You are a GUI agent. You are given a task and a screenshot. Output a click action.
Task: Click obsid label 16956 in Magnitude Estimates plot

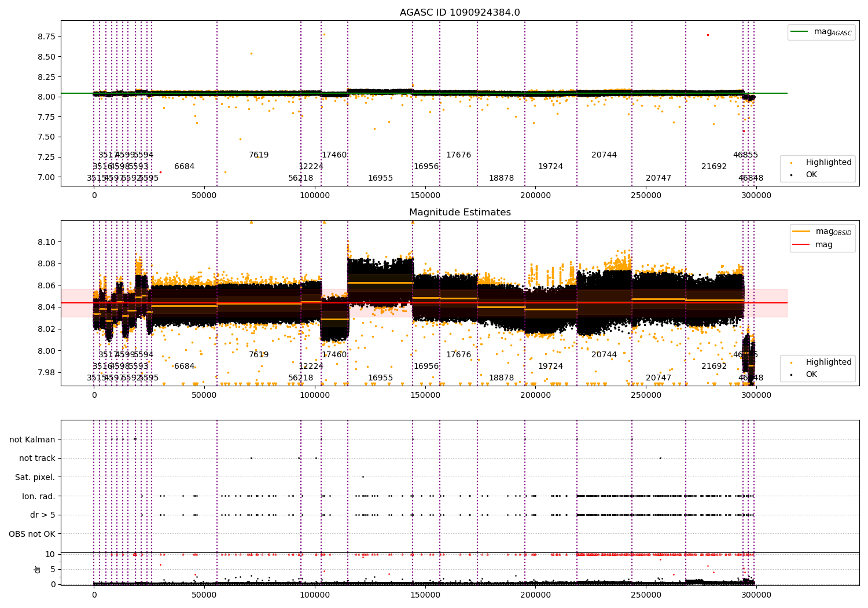426,367
